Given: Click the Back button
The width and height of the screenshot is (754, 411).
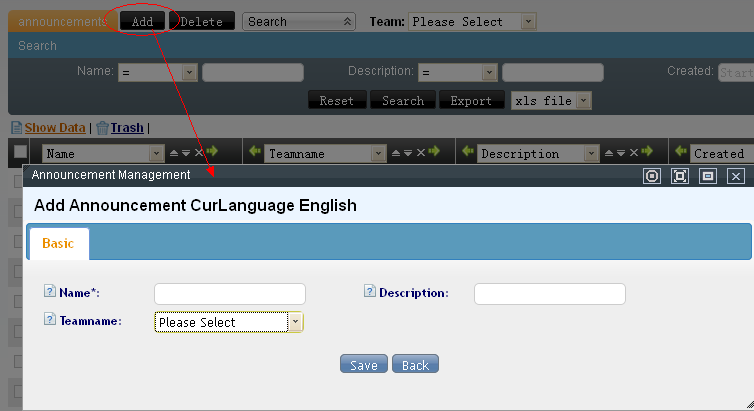Looking at the screenshot, I should 415,365.
